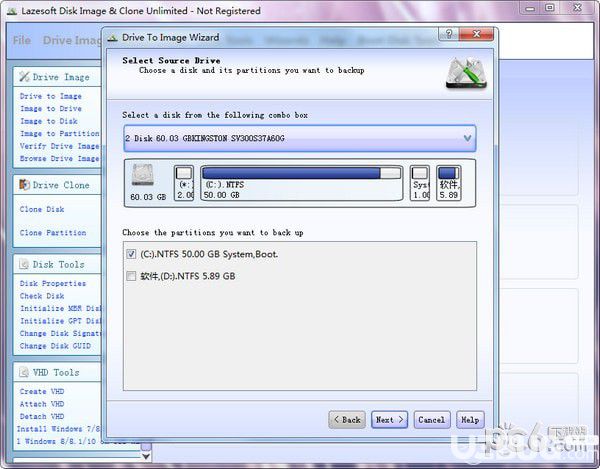The height and width of the screenshot is (469, 600).
Task: Click the Select Source Drive heading
Action: click(171, 60)
